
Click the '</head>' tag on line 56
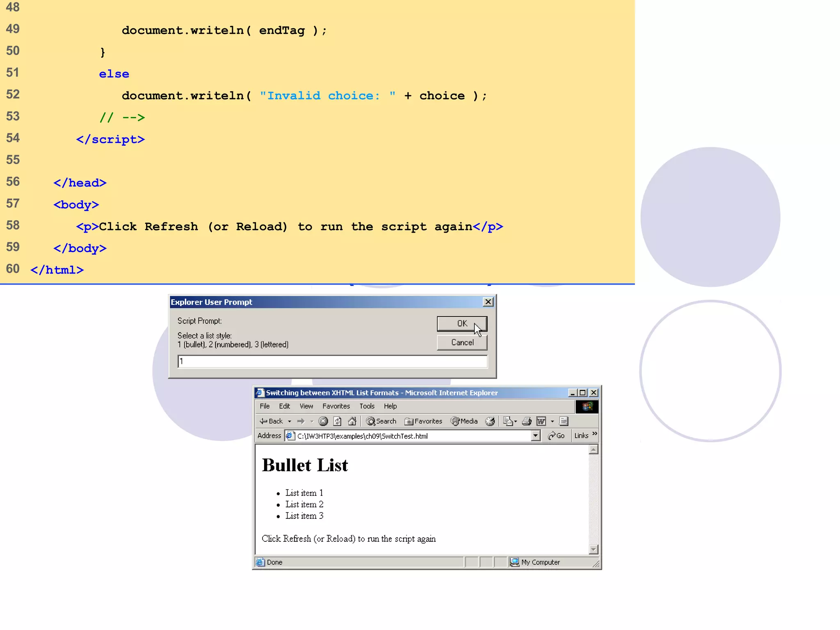pos(80,183)
